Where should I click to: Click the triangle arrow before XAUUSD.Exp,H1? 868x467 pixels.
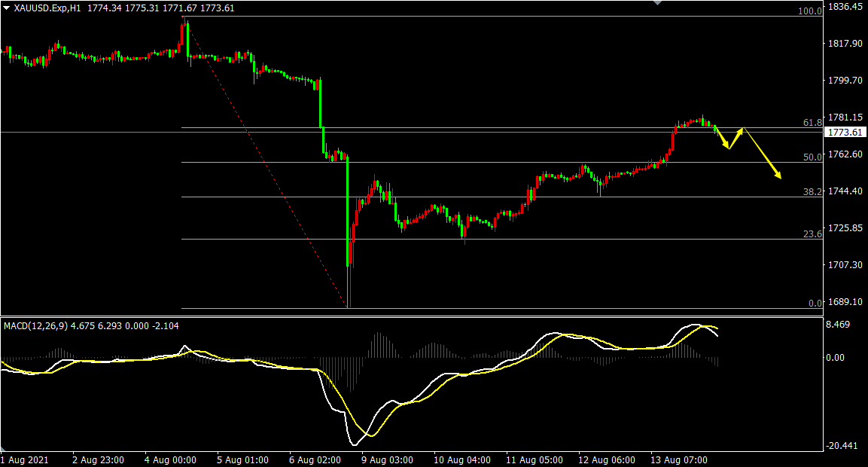click(6, 8)
